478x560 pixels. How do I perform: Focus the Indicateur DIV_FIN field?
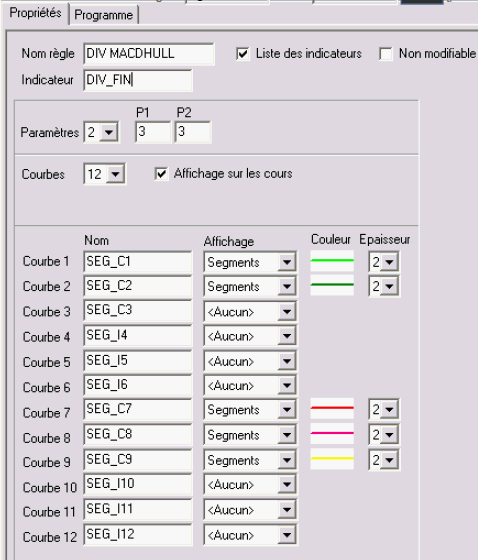(x=138, y=80)
